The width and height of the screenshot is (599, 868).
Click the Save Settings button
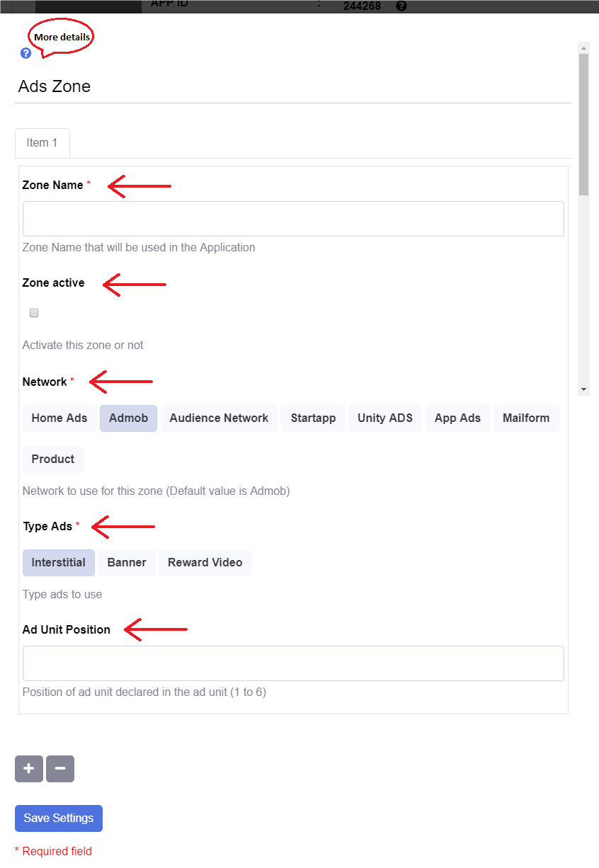click(x=59, y=818)
